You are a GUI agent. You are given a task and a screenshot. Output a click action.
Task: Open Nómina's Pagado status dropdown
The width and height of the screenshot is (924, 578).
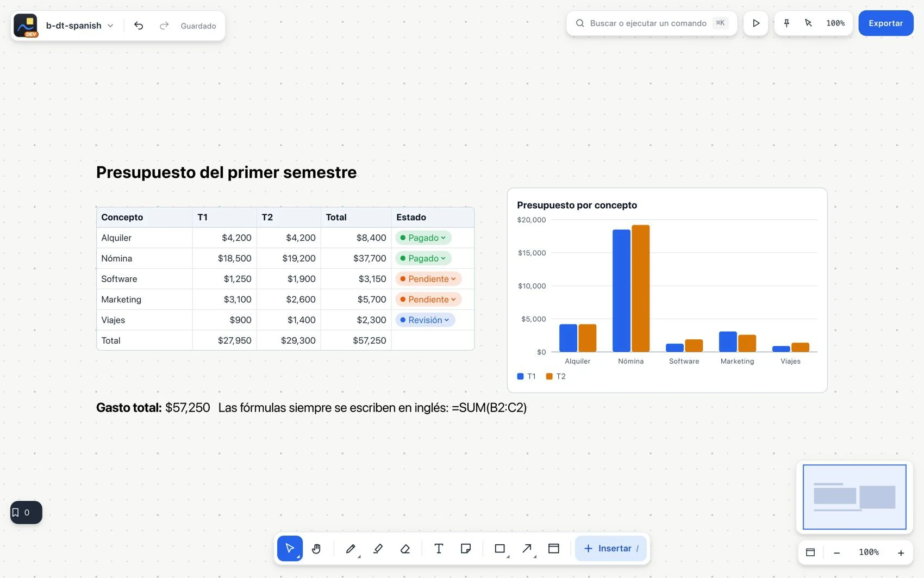point(423,258)
